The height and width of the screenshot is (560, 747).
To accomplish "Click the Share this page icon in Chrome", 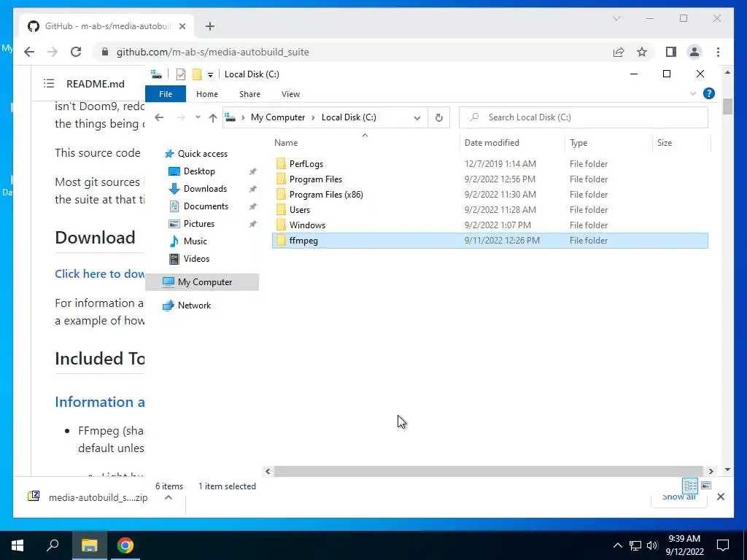I will pyautogui.click(x=619, y=52).
